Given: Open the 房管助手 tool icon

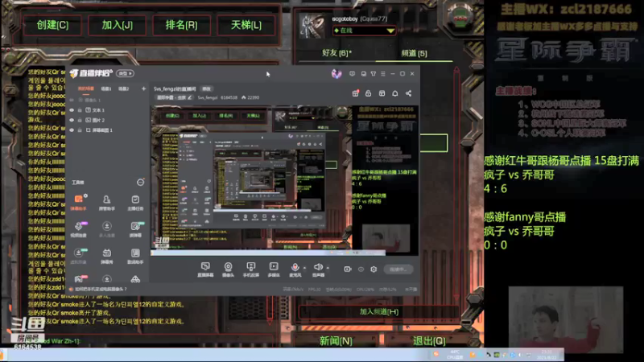Looking at the screenshot, I should tap(107, 202).
